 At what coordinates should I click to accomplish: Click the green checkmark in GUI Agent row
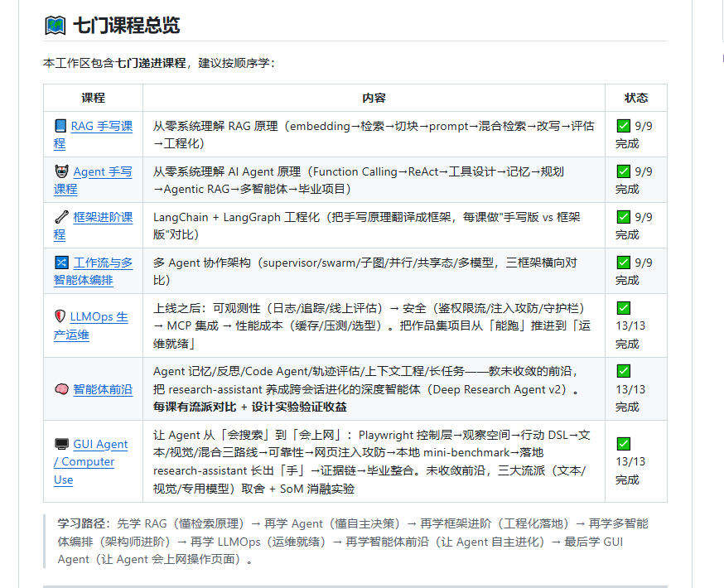pyautogui.click(x=623, y=444)
